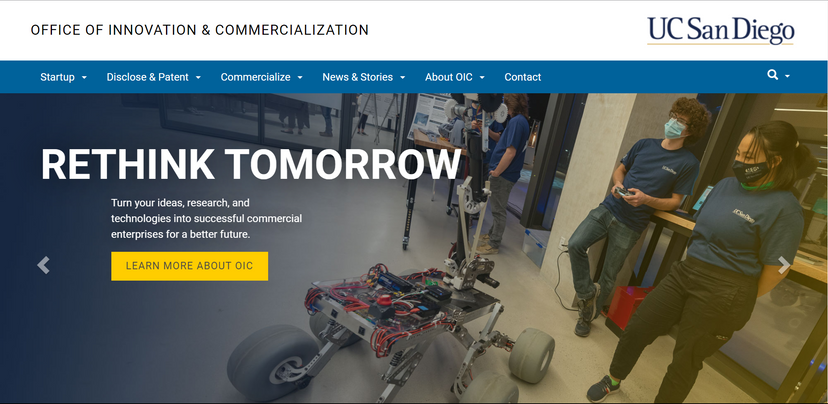Expand the Startup menu
The image size is (828, 404).
click(x=63, y=77)
